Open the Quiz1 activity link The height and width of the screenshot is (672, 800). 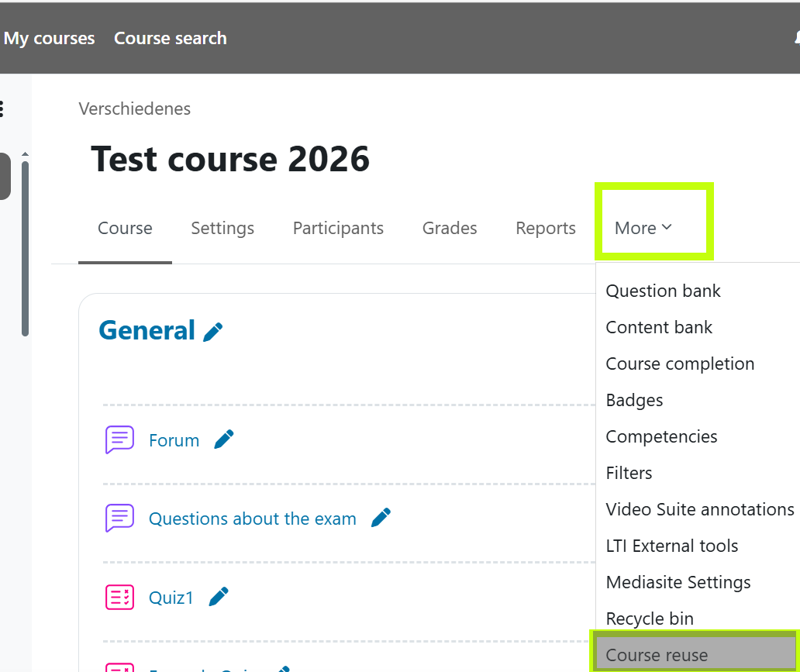pyautogui.click(x=171, y=597)
